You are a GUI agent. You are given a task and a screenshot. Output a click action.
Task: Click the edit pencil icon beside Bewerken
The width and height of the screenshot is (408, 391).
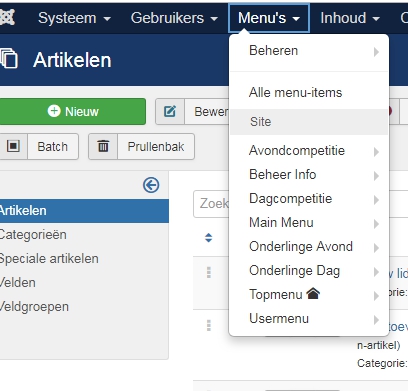pos(170,111)
